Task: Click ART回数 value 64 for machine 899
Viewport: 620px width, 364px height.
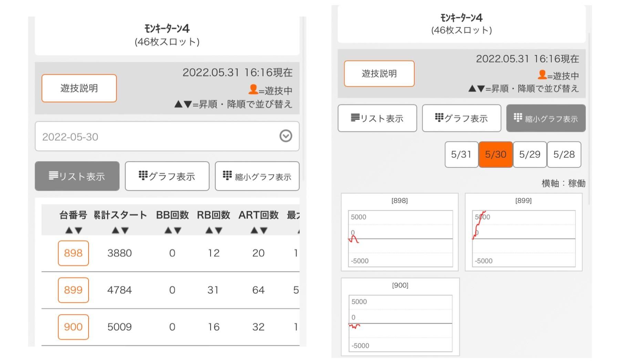Action: [258, 290]
